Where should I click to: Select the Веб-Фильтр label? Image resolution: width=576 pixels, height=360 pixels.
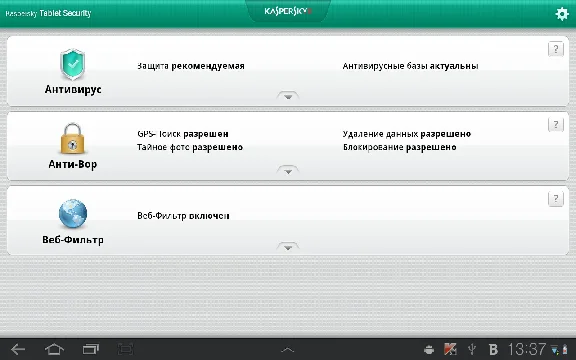[x=73, y=240]
